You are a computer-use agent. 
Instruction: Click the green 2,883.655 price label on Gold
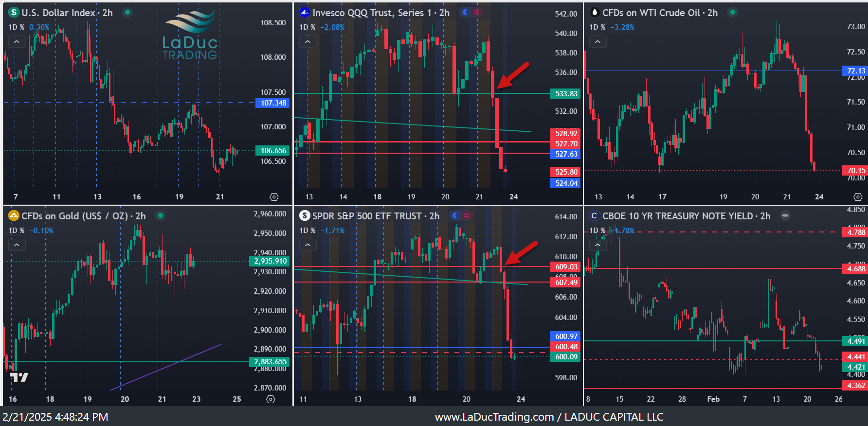(270, 362)
